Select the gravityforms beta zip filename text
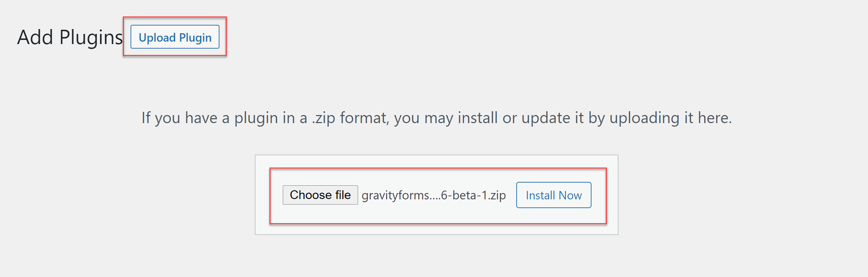The image size is (868, 277). 433,195
